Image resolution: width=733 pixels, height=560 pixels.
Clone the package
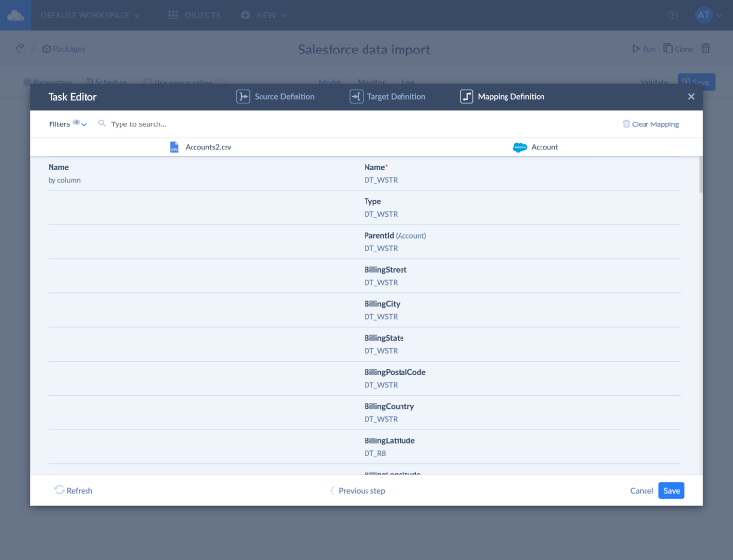click(x=679, y=49)
